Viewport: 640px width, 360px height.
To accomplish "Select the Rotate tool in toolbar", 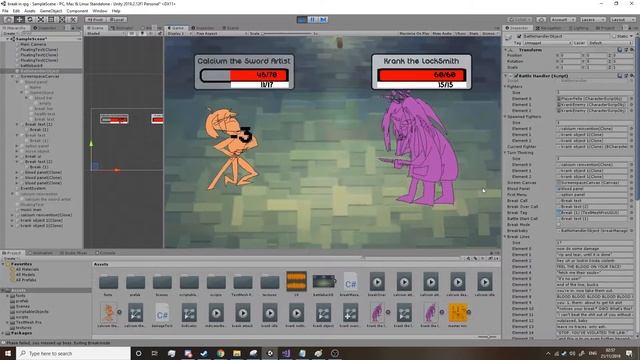I will click(x=30, y=19).
